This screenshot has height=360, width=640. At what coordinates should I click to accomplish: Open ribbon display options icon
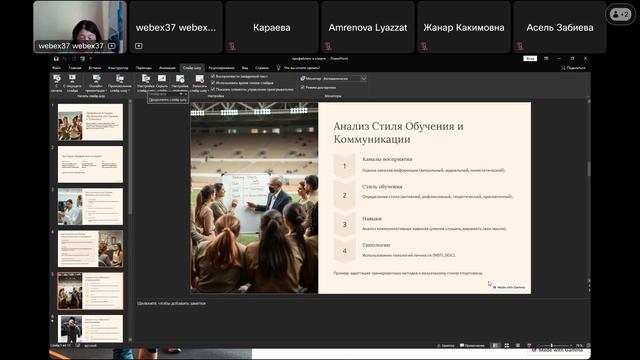coord(546,59)
